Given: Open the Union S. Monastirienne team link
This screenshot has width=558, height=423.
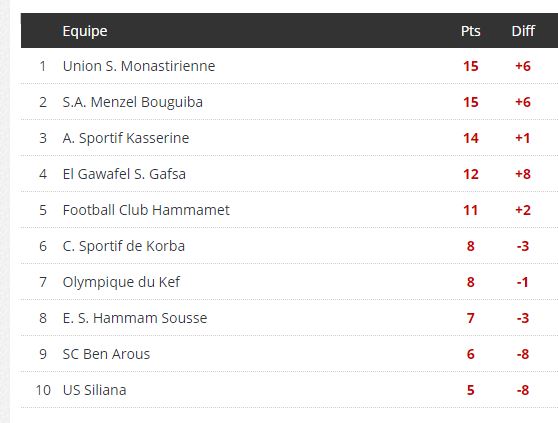Looking at the screenshot, I should [139, 66].
